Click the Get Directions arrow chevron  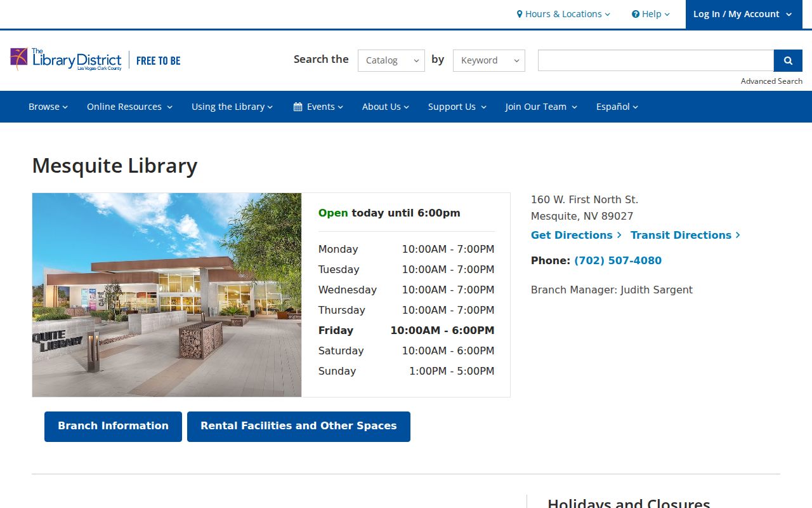(x=619, y=235)
